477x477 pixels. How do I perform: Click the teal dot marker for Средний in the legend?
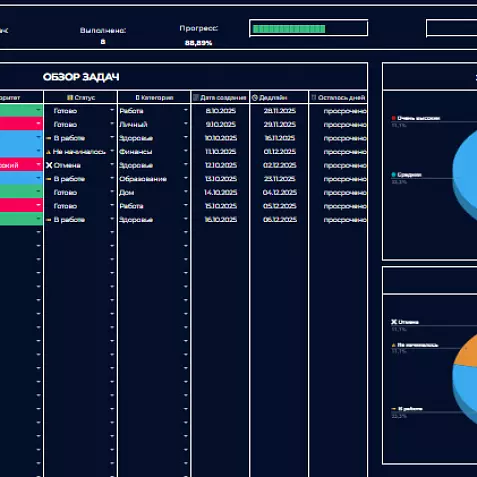pos(394,175)
